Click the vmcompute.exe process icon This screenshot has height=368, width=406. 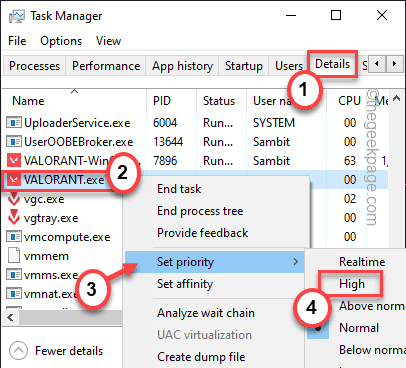point(14,237)
